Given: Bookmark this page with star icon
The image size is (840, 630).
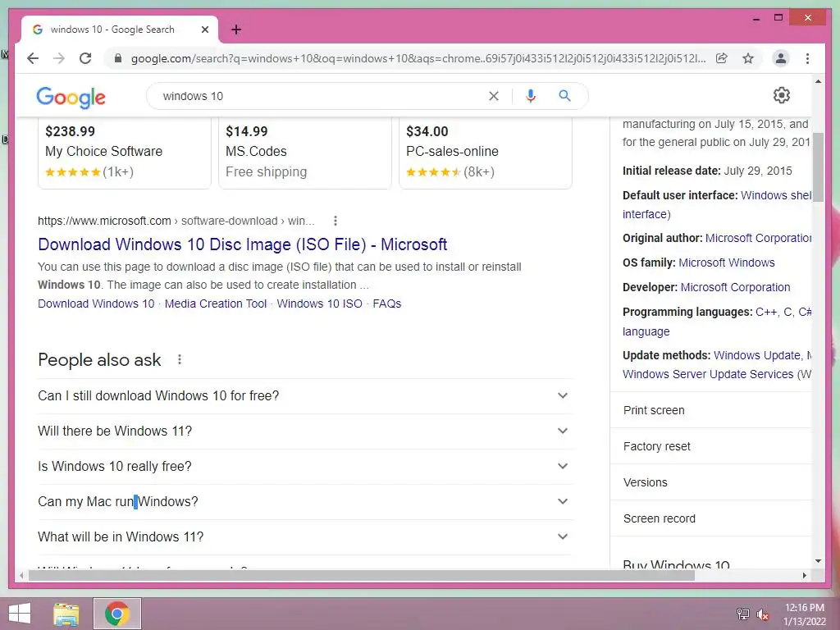Looking at the screenshot, I should (x=748, y=58).
